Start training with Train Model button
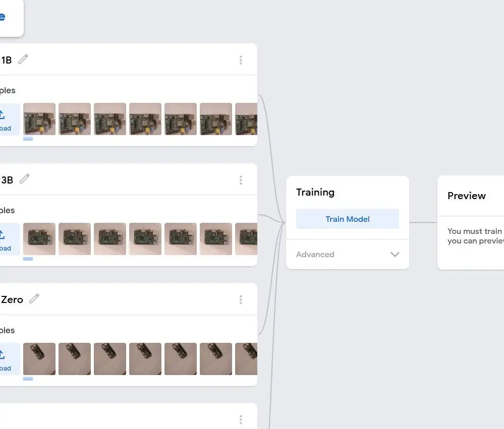 point(348,219)
